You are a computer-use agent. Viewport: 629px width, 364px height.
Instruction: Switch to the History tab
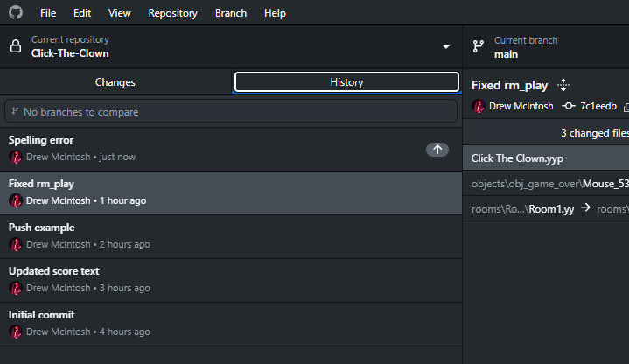pos(346,82)
